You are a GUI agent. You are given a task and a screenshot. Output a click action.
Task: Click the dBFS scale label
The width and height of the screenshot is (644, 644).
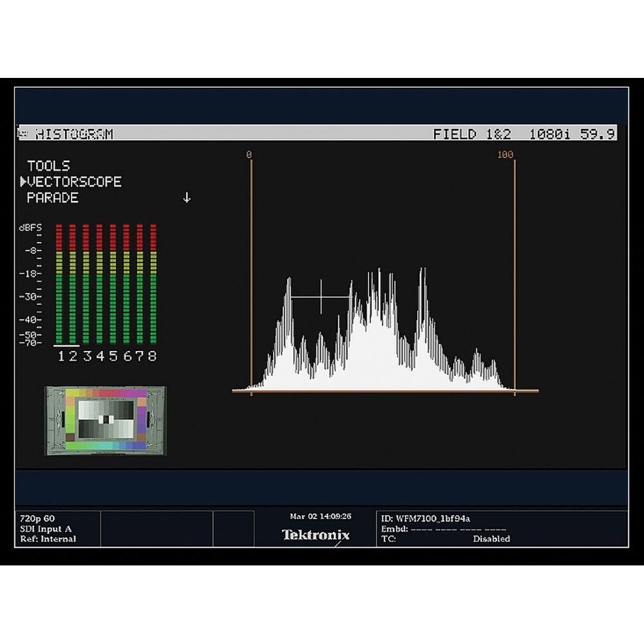click(x=30, y=227)
